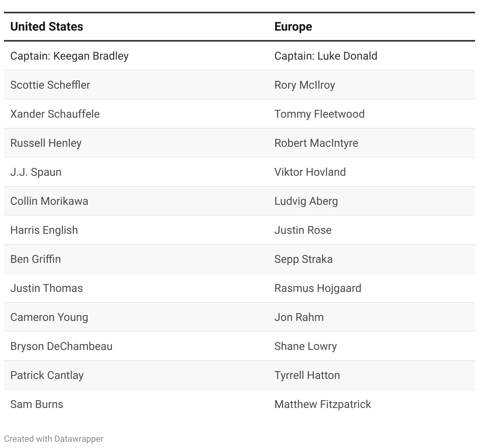Click Scottie Scheffler in the table
Viewport: 479px width, 448px height.
tap(50, 85)
